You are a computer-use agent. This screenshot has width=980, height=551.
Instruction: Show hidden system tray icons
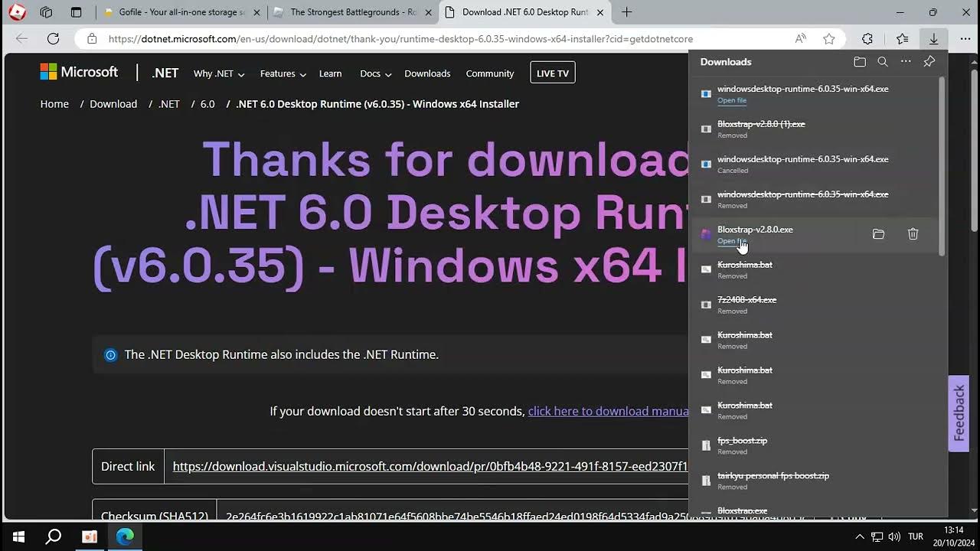pos(859,536)
